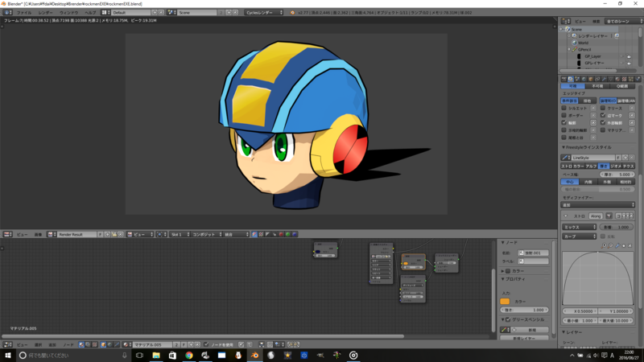644x362 pixels.
Task: Select the レンダーレイヤー row in outliner
Action: (592, 36)
